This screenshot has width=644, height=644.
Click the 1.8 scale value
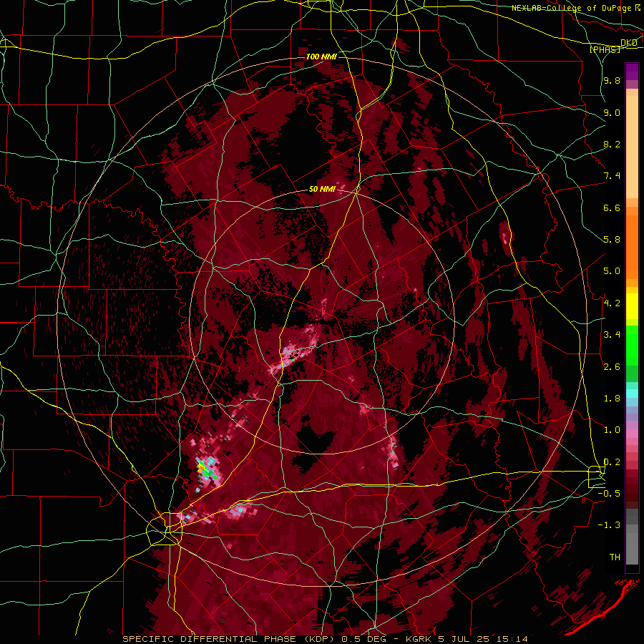point(612,399)
